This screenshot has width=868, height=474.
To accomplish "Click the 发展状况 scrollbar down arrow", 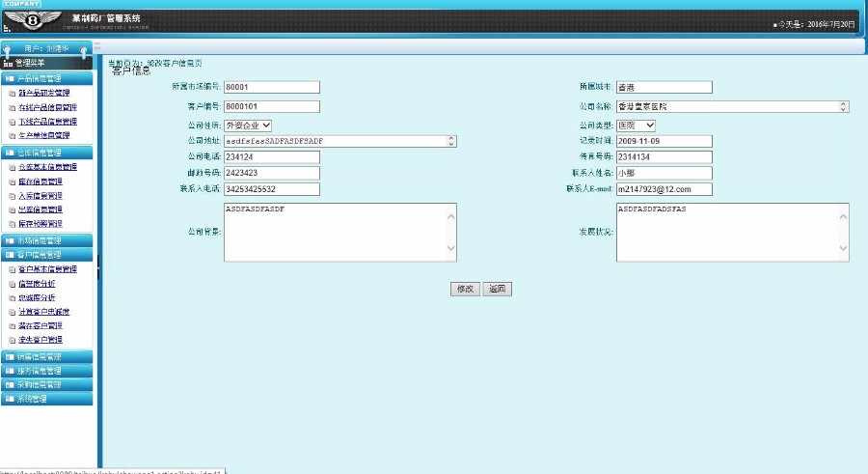I will click(x=843, y=248).
